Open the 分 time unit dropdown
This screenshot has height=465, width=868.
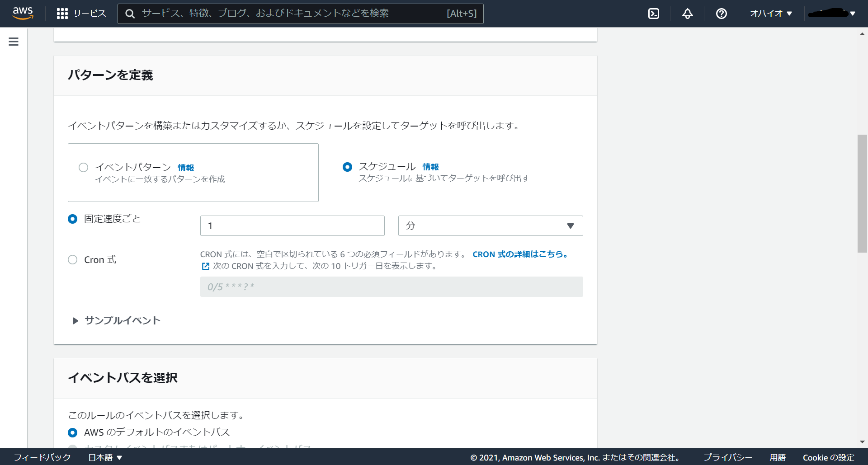(x=490, y=225)
